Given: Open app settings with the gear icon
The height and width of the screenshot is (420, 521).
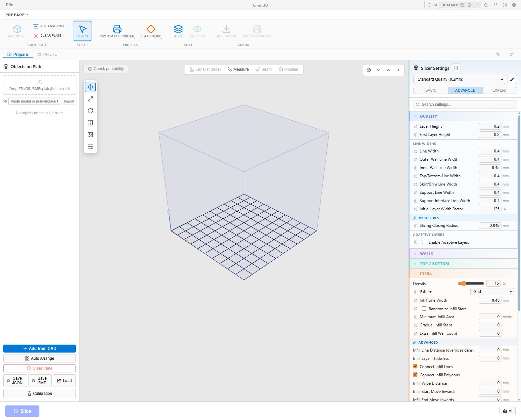Looking at the screenshot, I should point(514,5).
